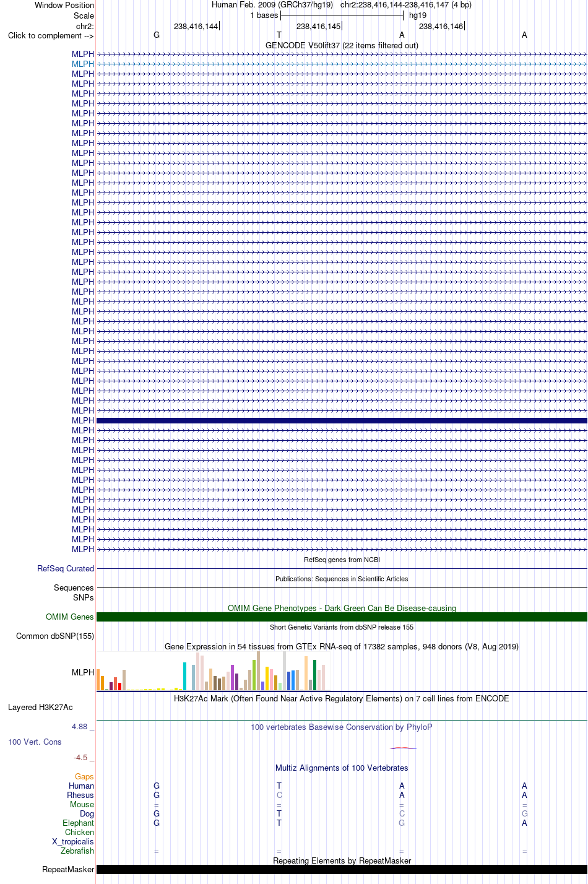Image resolution: width=588 pixels, height=884 pixels.
Task: Click the Rhesus species label
Action: pos(80,795)
